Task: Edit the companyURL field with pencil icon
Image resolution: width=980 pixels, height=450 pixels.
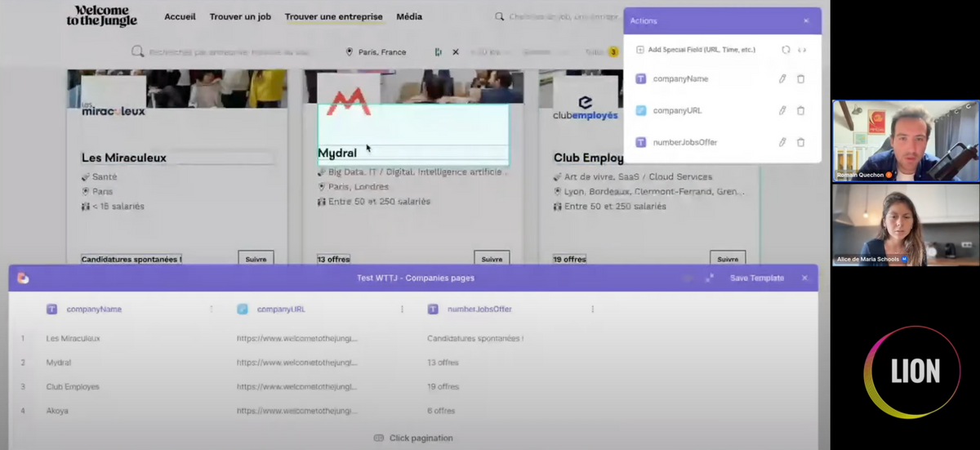Action: (782, 110)
